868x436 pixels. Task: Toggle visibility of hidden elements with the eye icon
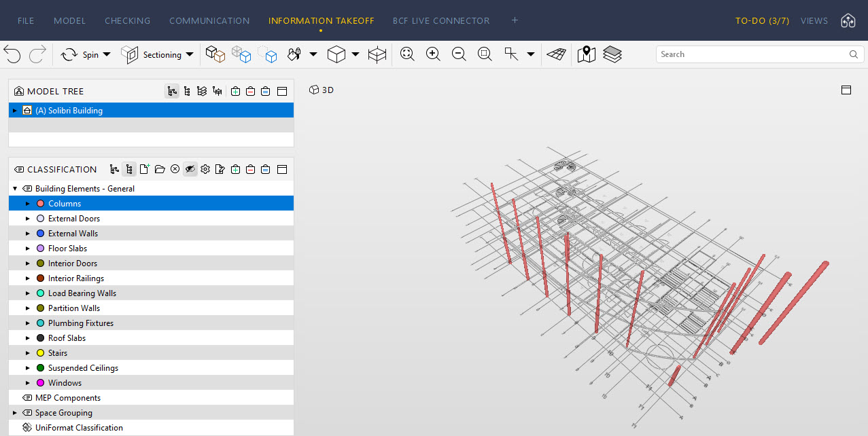coord(190,169)
